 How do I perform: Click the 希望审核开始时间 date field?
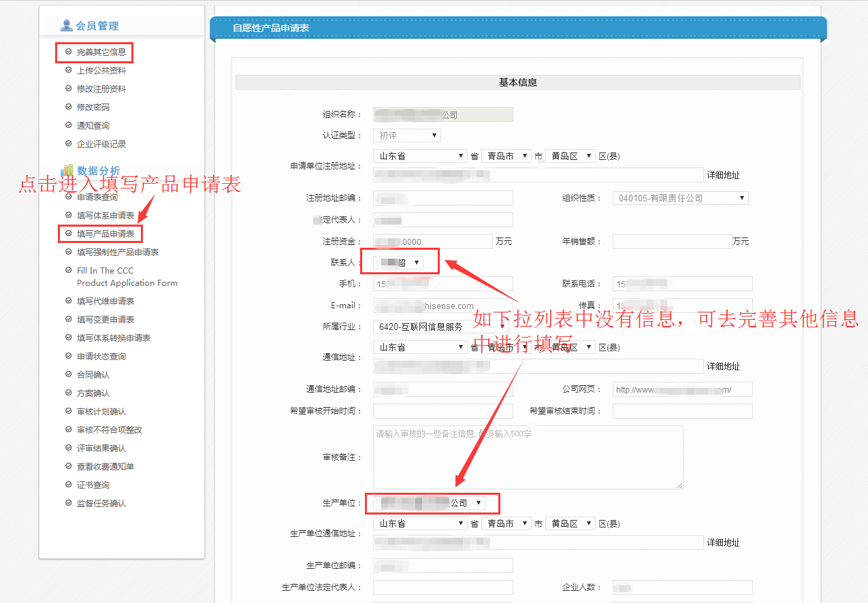coord(443,411)
